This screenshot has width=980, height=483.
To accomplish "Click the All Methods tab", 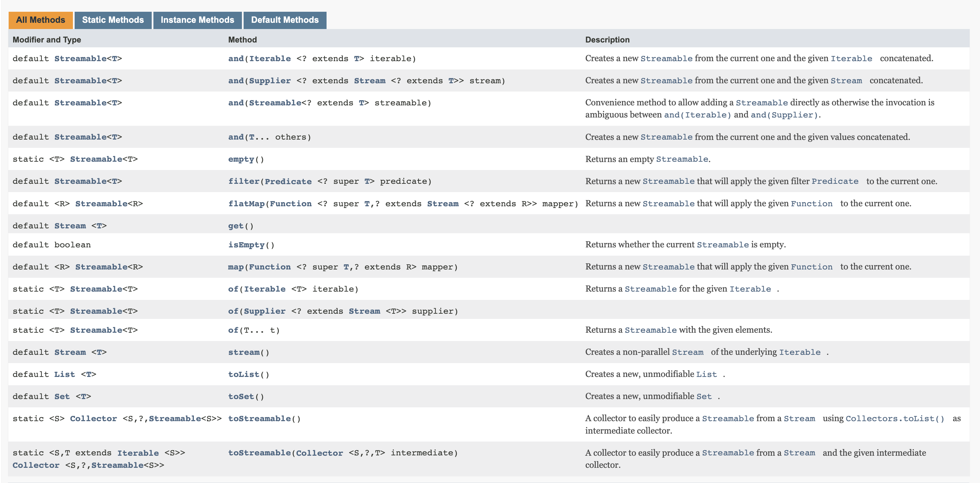I will tap(40, 20).
